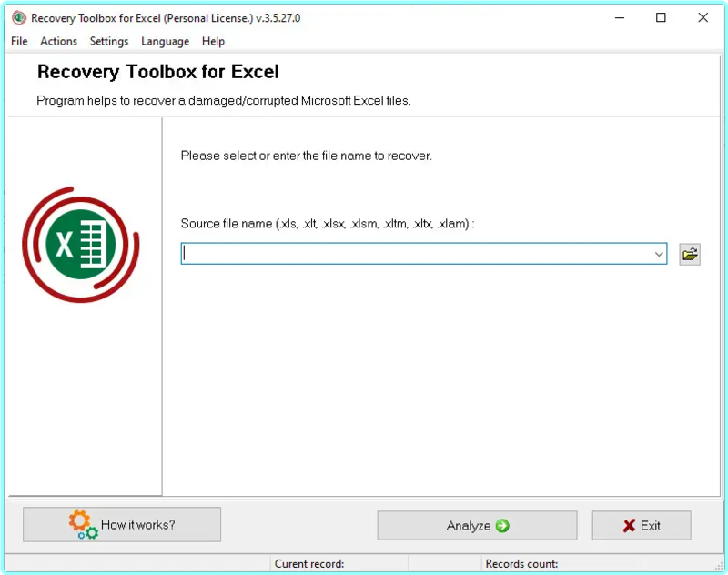The width and height of the screenshot is (728, 575).
Task: Click the 'Source file name' label text
Action: (x=328, y=224)
